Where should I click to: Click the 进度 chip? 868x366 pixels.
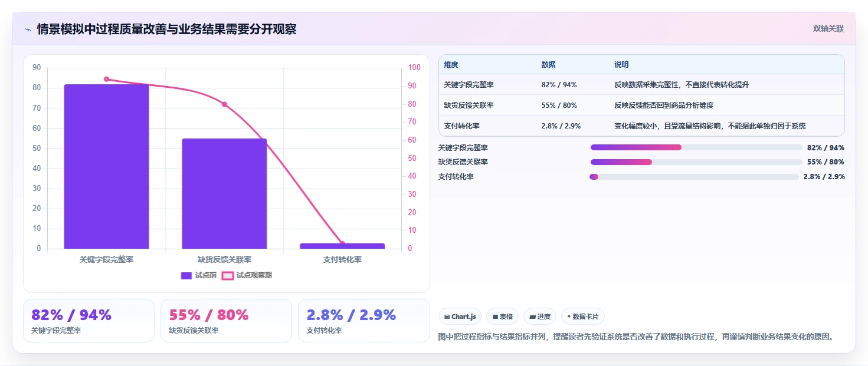click(540, 316)
